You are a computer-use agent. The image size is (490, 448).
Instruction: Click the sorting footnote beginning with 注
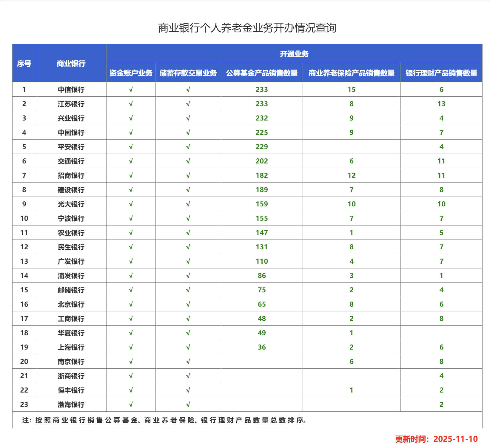click(165, 420)
